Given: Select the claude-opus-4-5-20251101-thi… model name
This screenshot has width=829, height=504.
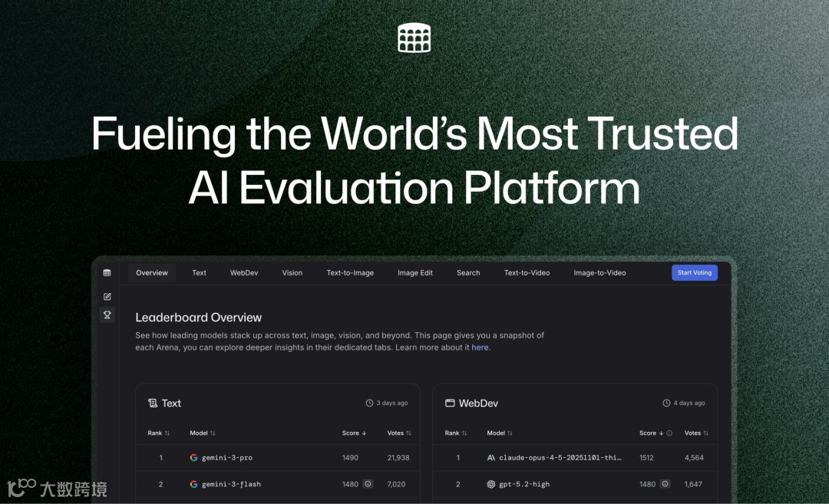Looking at the screenshot, I should (560, 457).
